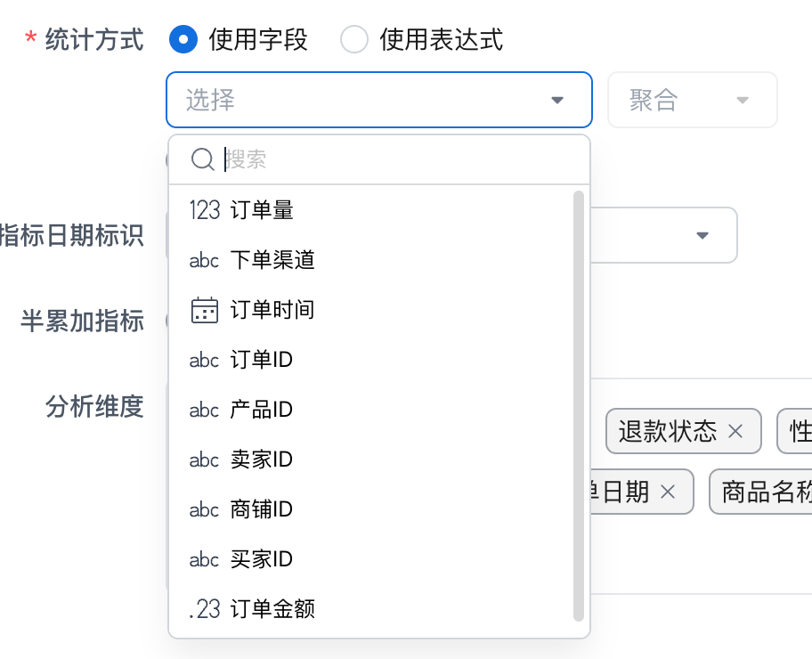Click the numeric type icon beside 订单量
The image size is (812, 659).
point(204,210)
